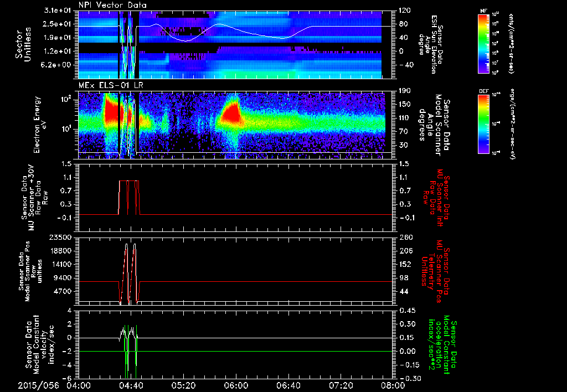The height and width of the screenshot is (392, 567).
Task: Click the 'MU Scanner +30V Raw Data' axis title
Action: click(34, 198)
